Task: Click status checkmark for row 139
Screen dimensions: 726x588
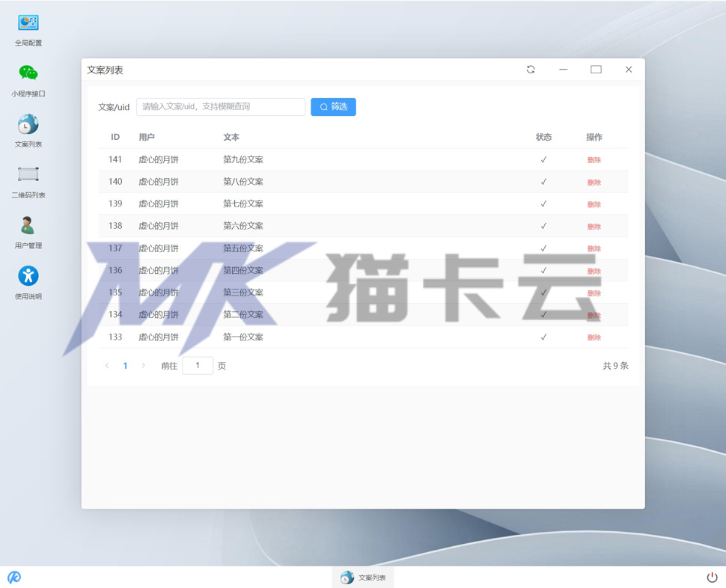Action: point(543,204)
